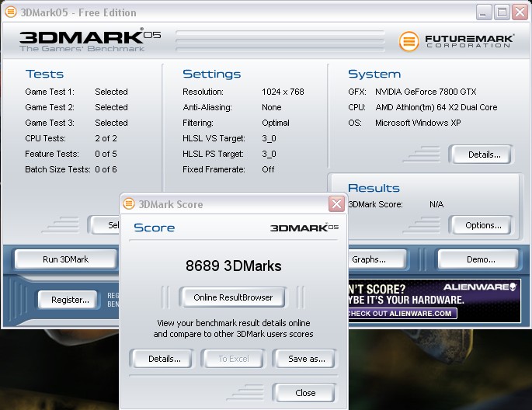Screen dimensions: 532x410
Task: Click the Anti-Aliasing 'None' value
Action: pyautogui.click(x=271, y=107)
